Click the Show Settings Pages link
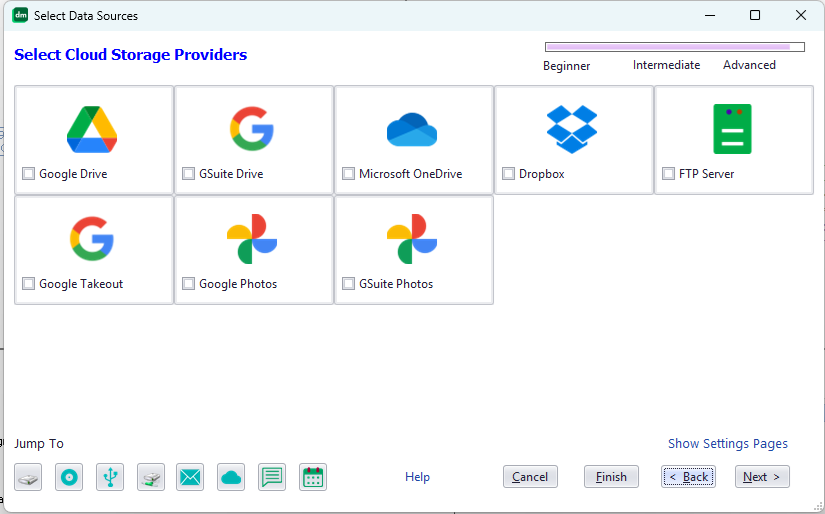 (728, 444)
